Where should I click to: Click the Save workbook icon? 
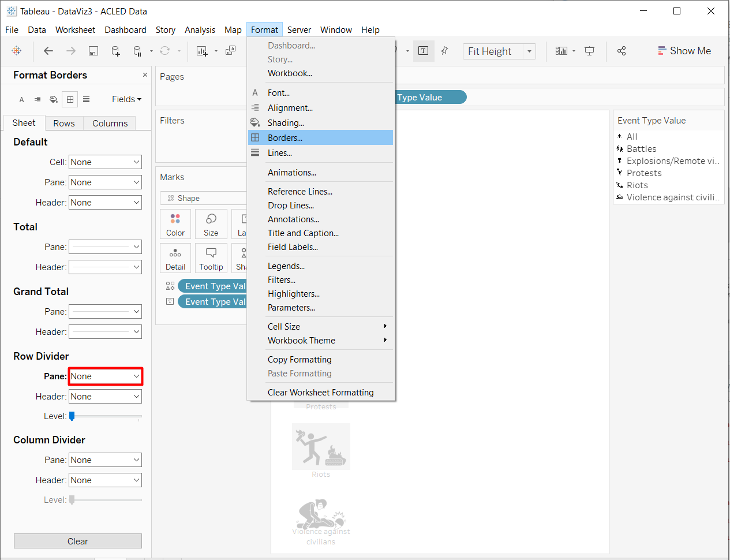pyautogui.click(x=93, y=51)
